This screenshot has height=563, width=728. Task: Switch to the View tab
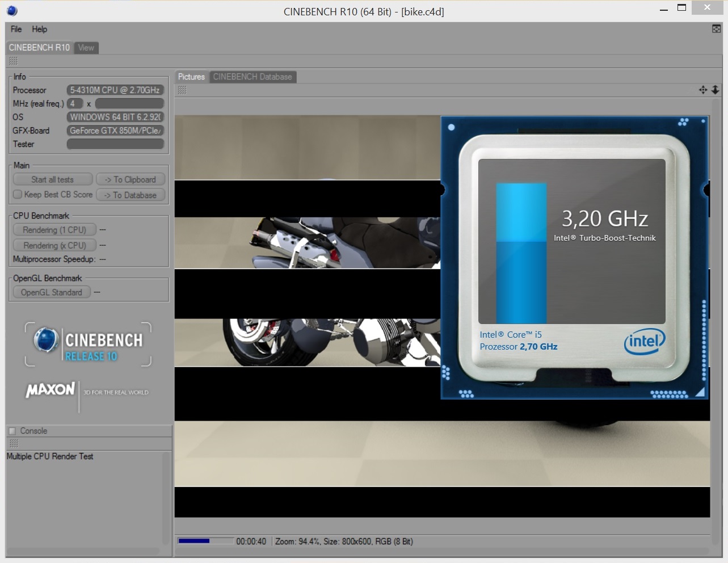tap(86, 48)
